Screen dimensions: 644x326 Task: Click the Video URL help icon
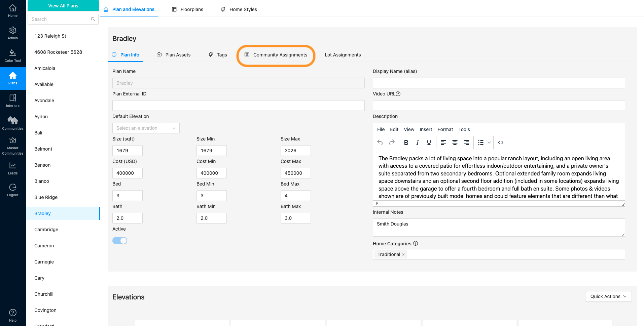coord(398,94)
